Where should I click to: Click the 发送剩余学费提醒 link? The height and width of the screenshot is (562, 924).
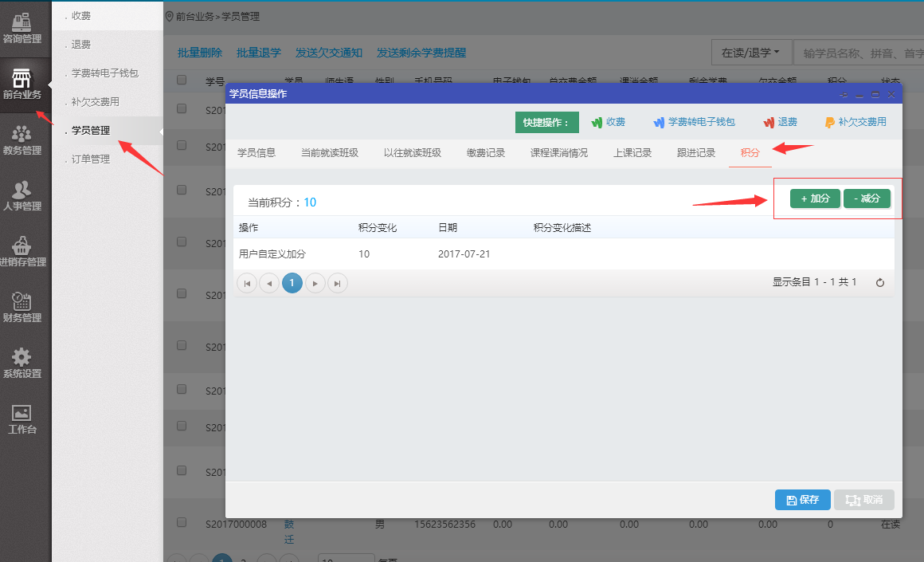pos(421,53)
